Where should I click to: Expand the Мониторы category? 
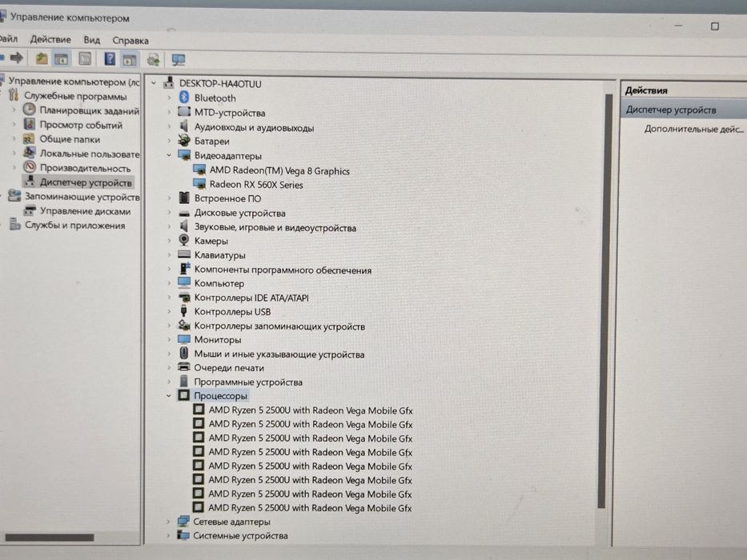tap(169, 339)
